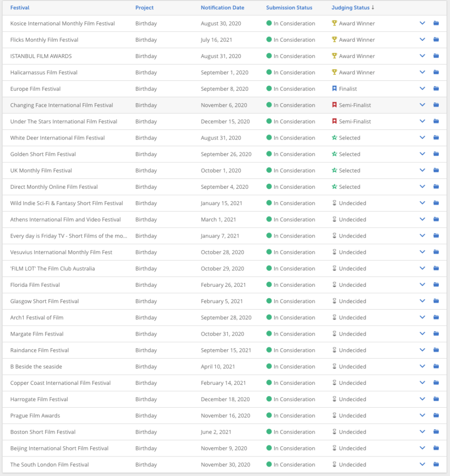Expand Glasgow Short Film Festival row chevron
Screen dimensions: 450x476
tap(422, 301)
